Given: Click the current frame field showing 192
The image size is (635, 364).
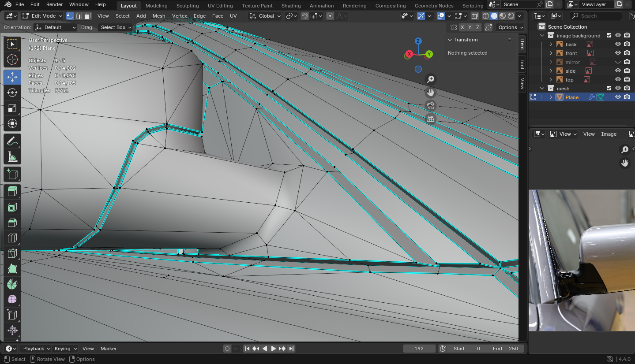Looking at the screenshot, I should pos(419,349).
